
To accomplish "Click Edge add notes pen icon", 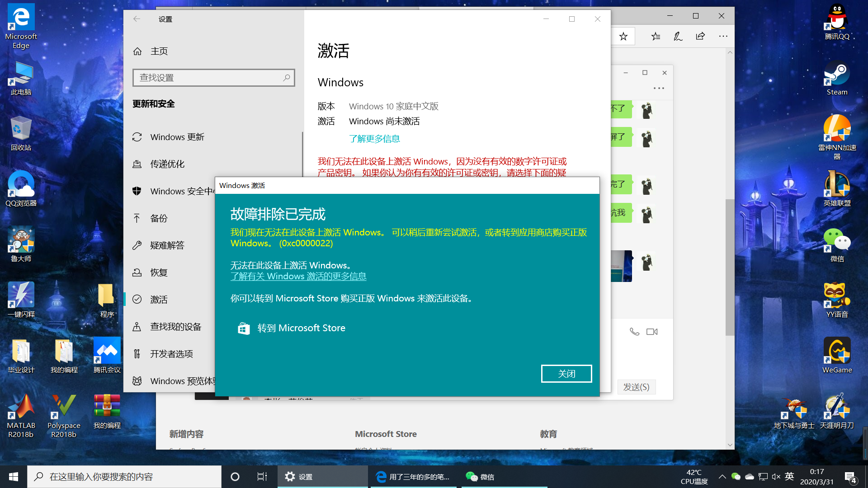I will (678, 37).
